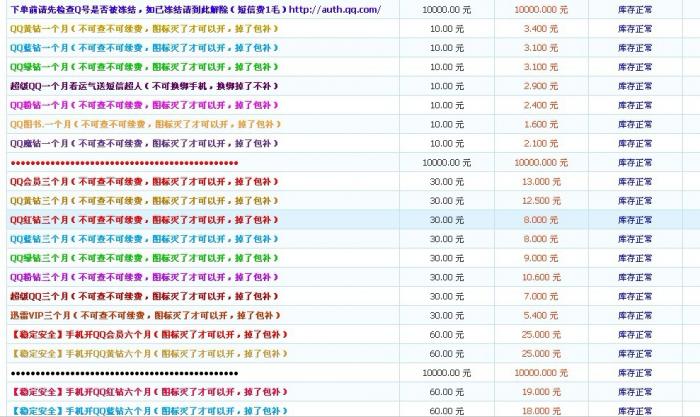
Task: Open the QQ蓝钻三个月 product
Action: tap(144, 239)
